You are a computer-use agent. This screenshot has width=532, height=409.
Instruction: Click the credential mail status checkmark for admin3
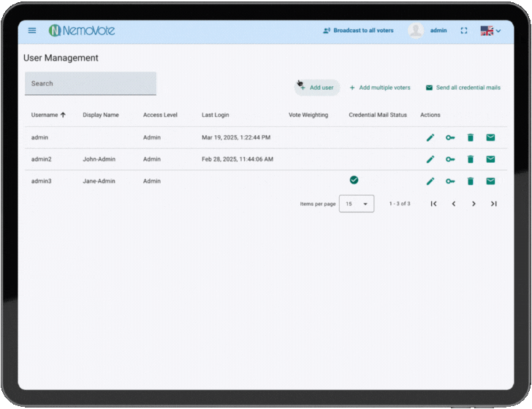click(x=354, y=180)
